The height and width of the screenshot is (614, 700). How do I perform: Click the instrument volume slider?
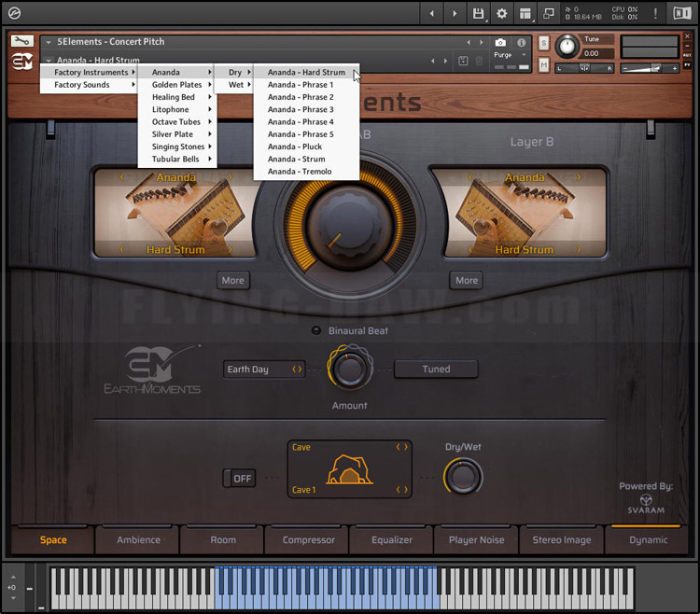[x=650, y=68]
